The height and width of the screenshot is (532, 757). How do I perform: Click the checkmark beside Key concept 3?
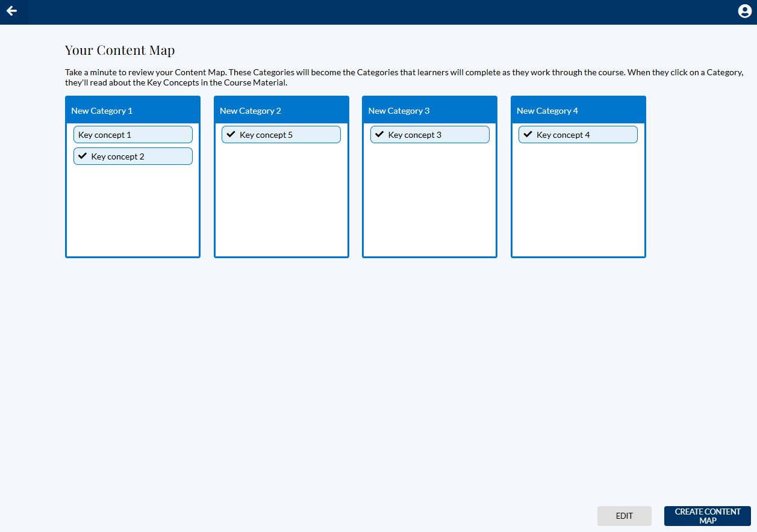tap(379, 134)
